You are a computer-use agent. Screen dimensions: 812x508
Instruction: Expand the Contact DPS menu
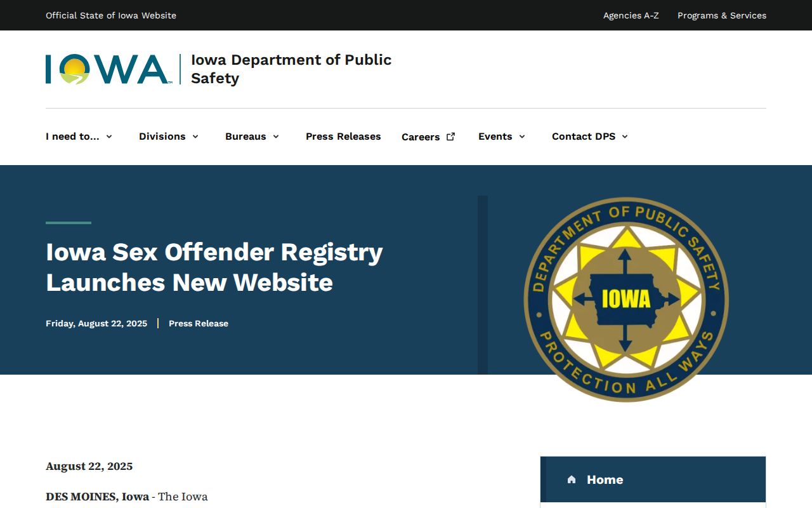click(590, 137)
